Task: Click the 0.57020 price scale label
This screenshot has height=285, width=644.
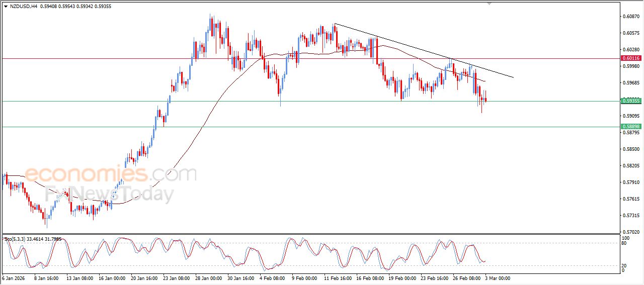Action: (x=631, y=232)
